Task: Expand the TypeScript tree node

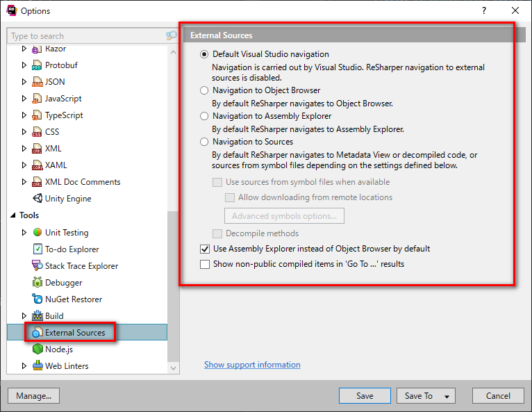Action: 24,115
